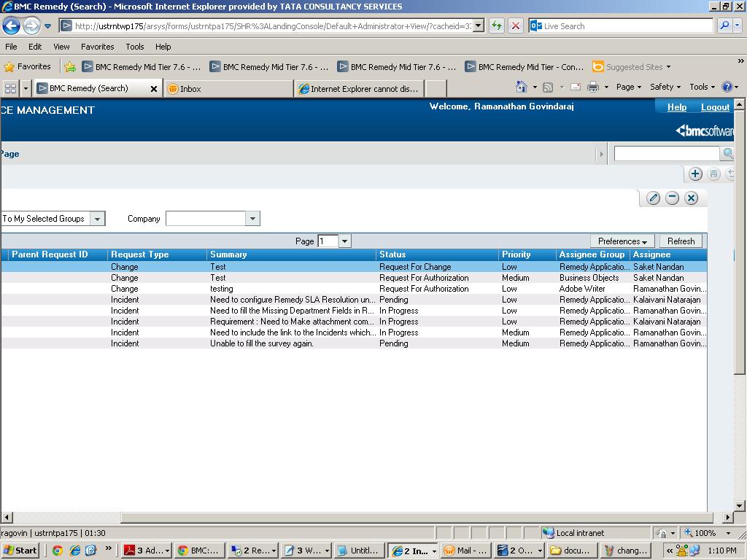The height and width of the screenshot is (560, 747).
Task: Open the Page dropdown in the browser toolbar
Action: coord(627,86)
